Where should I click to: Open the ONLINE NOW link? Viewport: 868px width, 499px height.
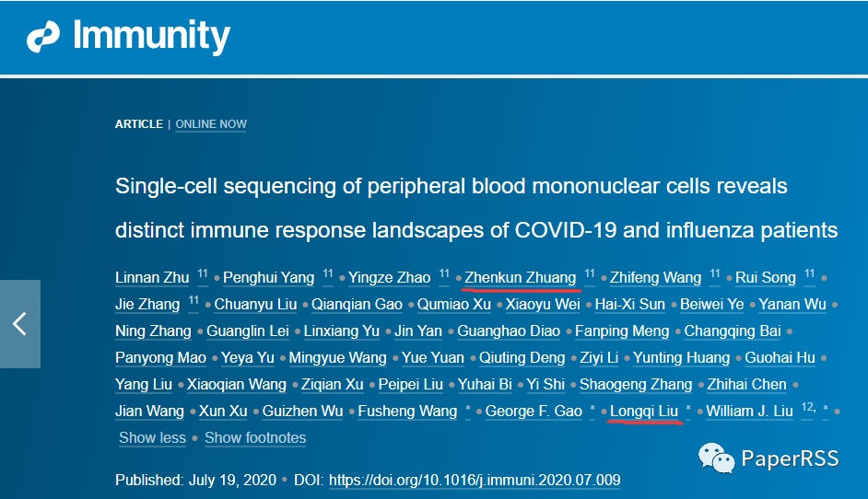[x=211, y=124]
